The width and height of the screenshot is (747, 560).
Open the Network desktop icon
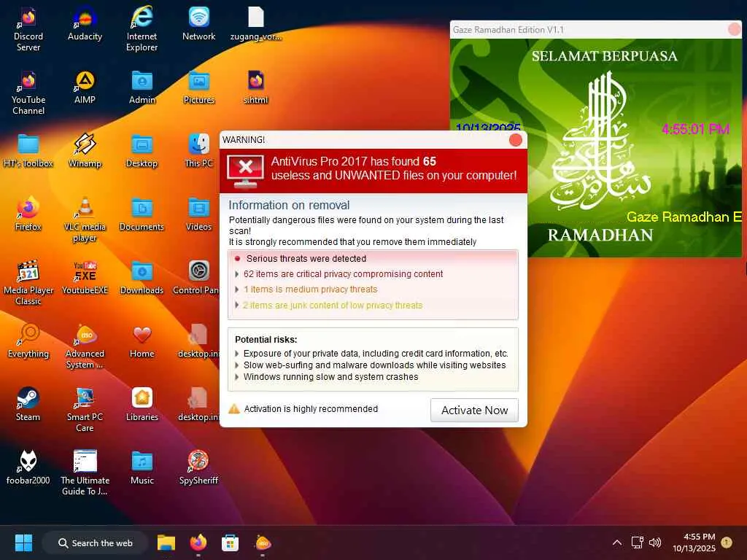coord(198,24)
